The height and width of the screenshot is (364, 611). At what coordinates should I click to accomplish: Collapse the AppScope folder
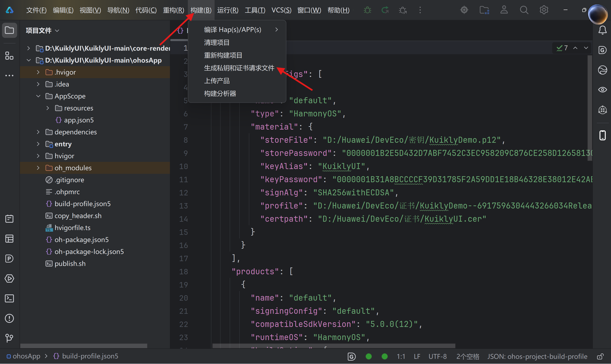(x=38, y=96)
